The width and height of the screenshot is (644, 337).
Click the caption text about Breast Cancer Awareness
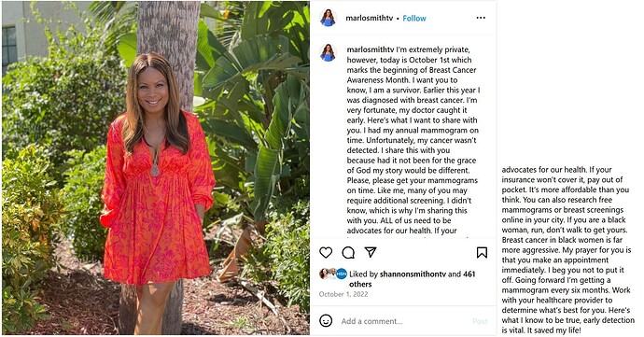pos(413,140)
